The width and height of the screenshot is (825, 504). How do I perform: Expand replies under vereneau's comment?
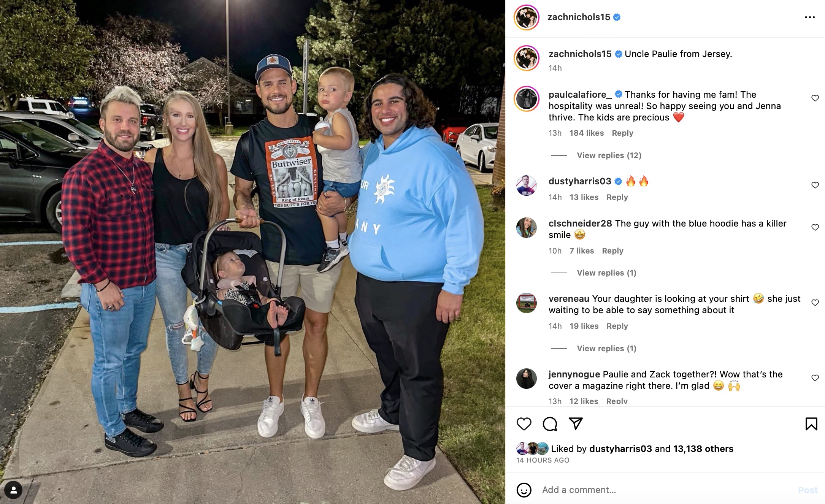point(606,349)
